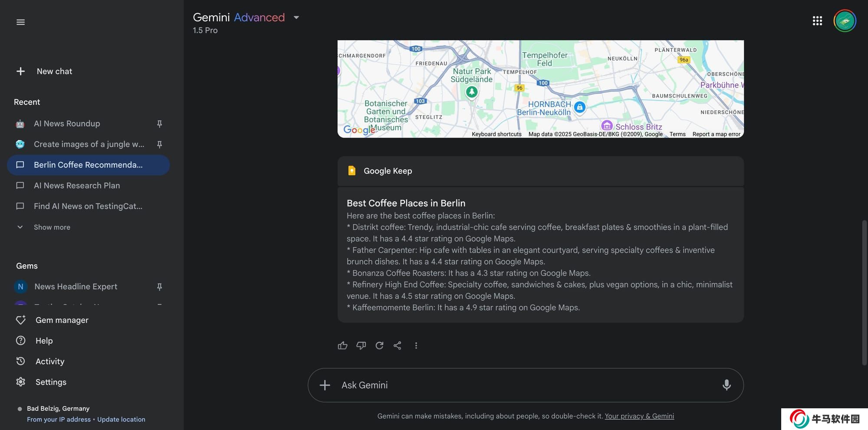Open the Gemini Advanced model dropdown

(296, 18)
